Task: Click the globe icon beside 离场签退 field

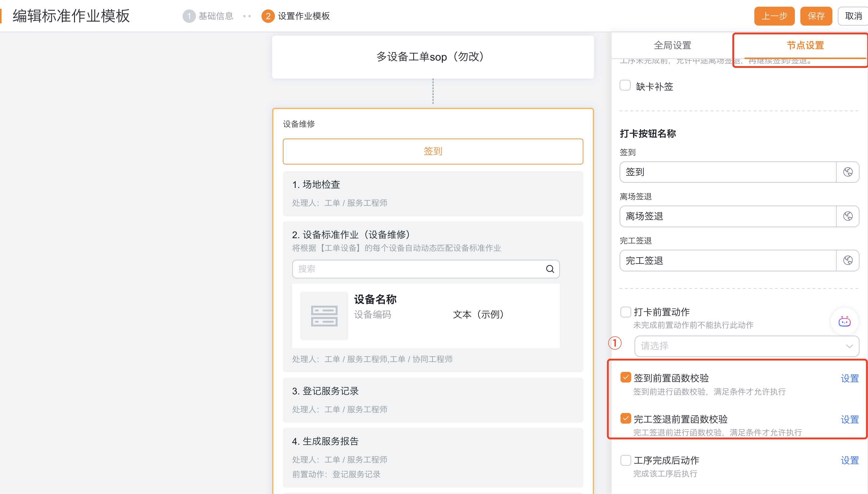Action: point(848,216)
